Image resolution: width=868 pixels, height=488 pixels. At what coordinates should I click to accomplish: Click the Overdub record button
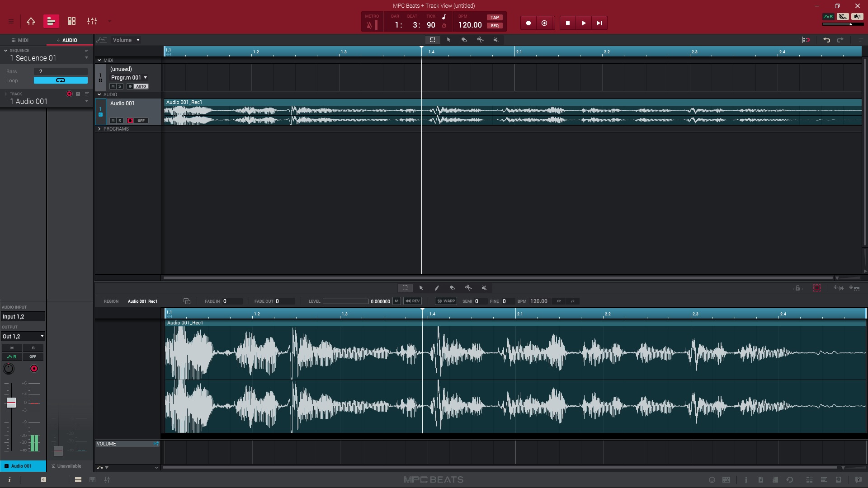point(544,23)
